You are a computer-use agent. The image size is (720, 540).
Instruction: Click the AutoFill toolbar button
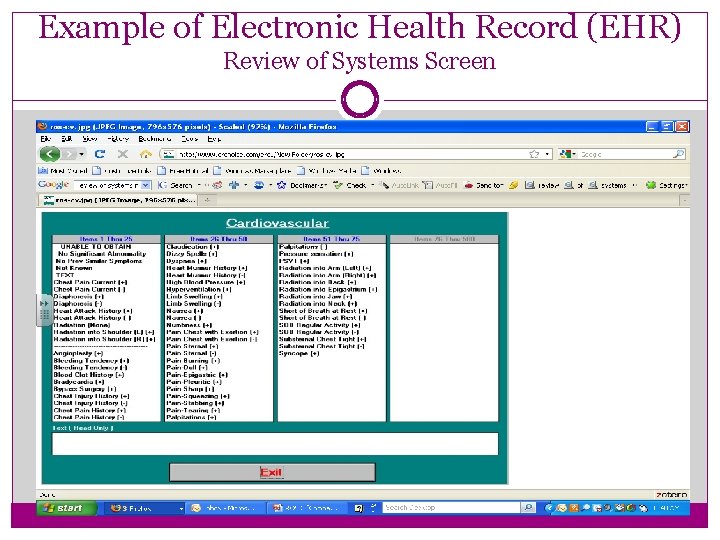point(440,185)
